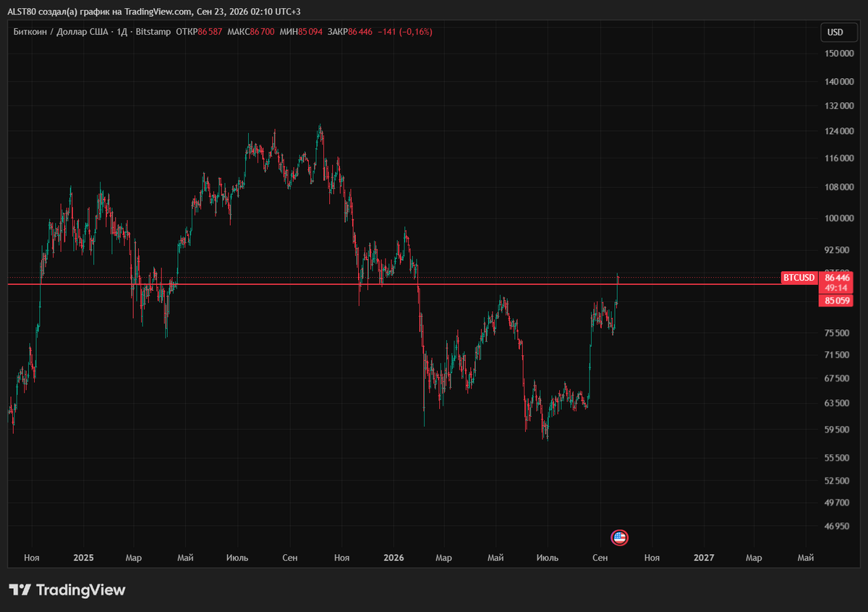Click the 71 500 price axis label
This screenshot has height=612, width=868.
coord(838,354)
